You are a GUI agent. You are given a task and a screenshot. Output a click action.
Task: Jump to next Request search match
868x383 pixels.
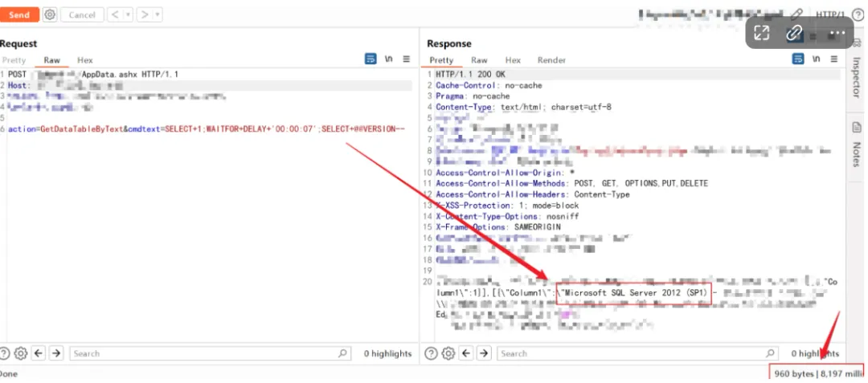pyautogui.click(x=56, y=353)
